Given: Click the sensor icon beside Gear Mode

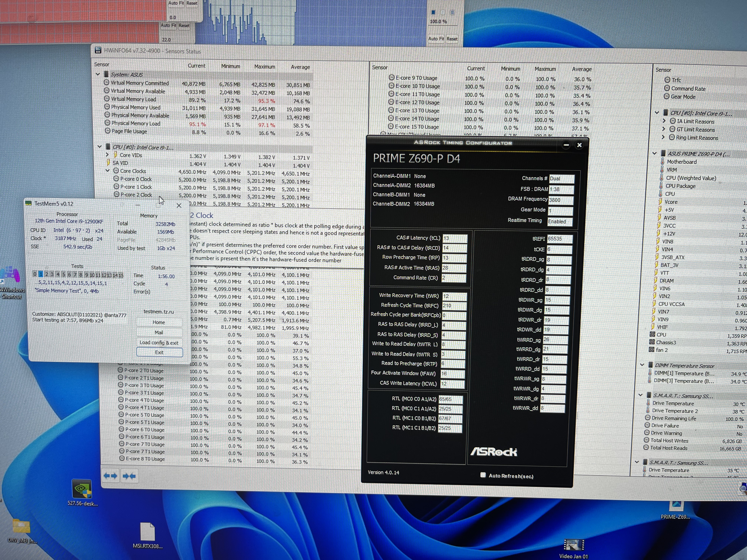Looking at the screenshot, I should pos(666,96).
